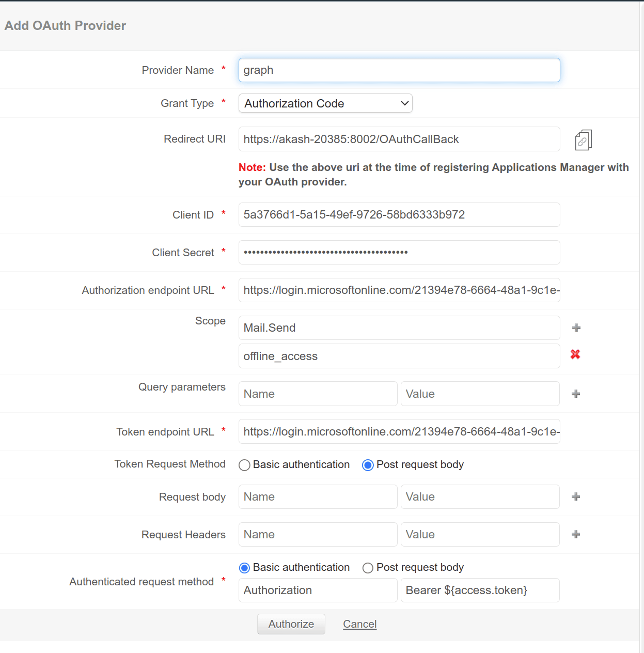
Task: Click the Token endpoint URL field
Action: coord(399,432)
